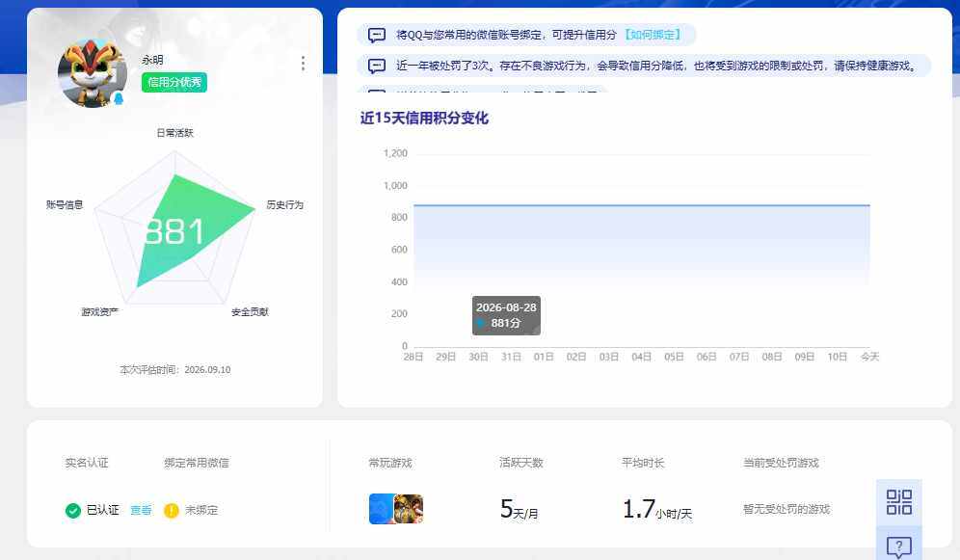Click the username 永明

pos(152,60)
